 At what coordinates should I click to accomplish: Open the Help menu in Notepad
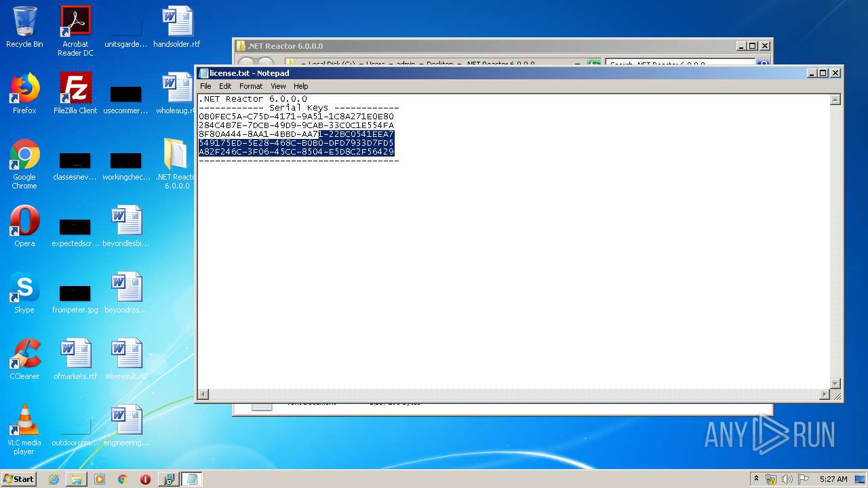coord(300,86)
